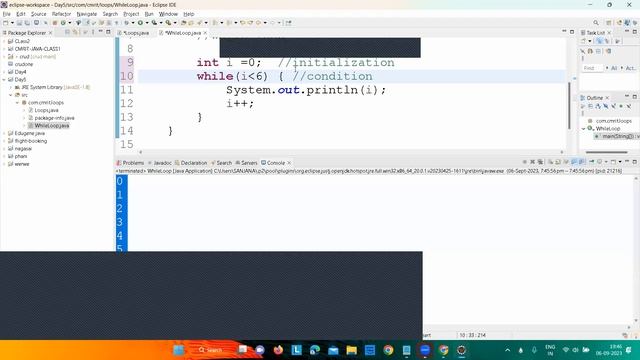Viewport: 640px width, 360px height.
Task: Click Remove All Terminated Launches icon
Action: 540,162
